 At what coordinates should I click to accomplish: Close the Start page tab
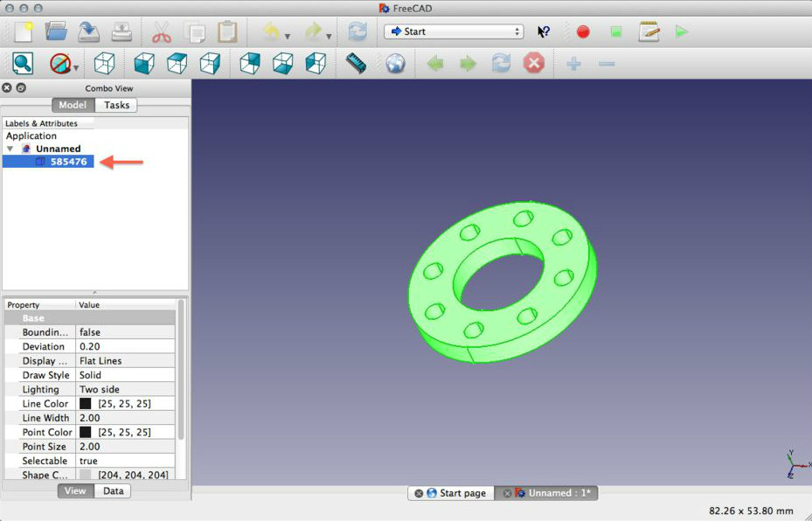click(419, 494)
